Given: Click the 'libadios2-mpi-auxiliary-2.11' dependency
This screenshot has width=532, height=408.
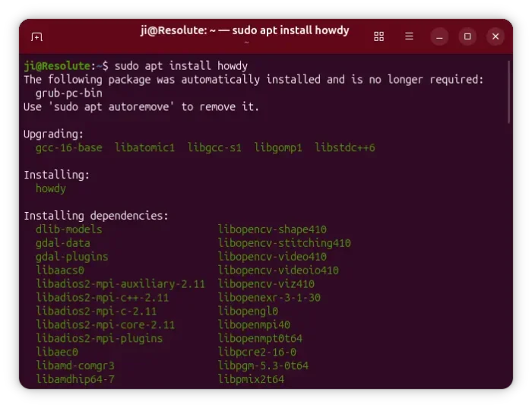Looking at the screenshot, I should [120, 284].
